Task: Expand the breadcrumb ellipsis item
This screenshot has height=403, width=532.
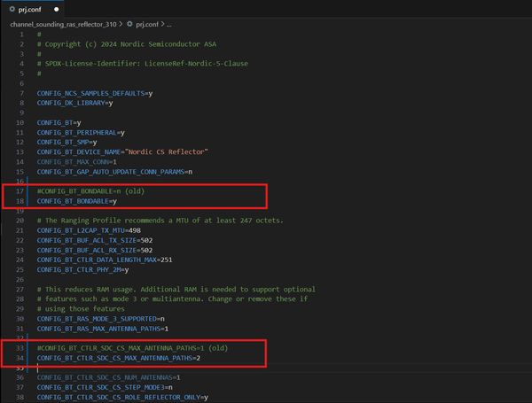Action: tap(169, 24)
